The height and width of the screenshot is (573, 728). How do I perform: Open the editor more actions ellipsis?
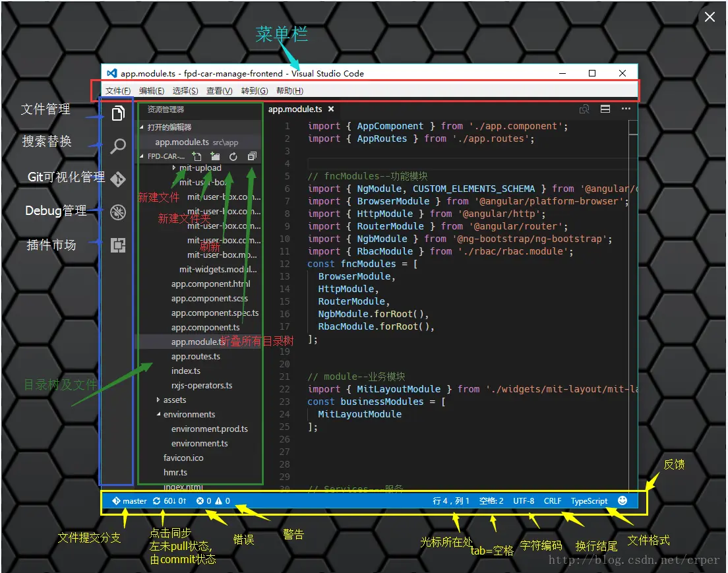coord(626,109)
